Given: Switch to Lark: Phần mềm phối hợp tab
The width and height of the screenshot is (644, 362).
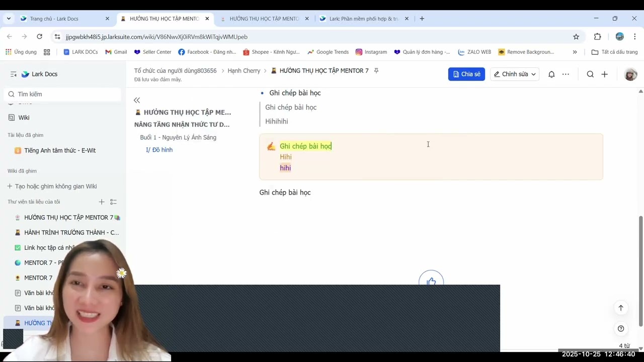Looking at the screenshot, I should click(364, 19).
